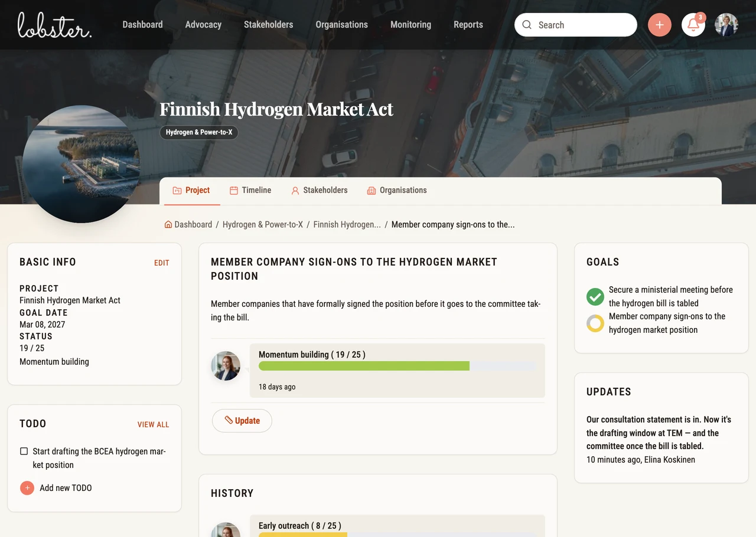756x537 pixels.
Task: Click the plus icon beside Add new TODO
Action: [x=27, y=488]
